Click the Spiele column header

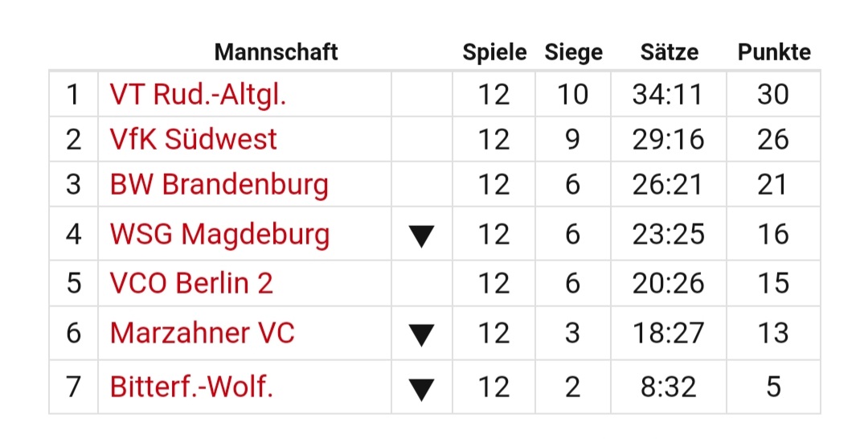point(494,53)
